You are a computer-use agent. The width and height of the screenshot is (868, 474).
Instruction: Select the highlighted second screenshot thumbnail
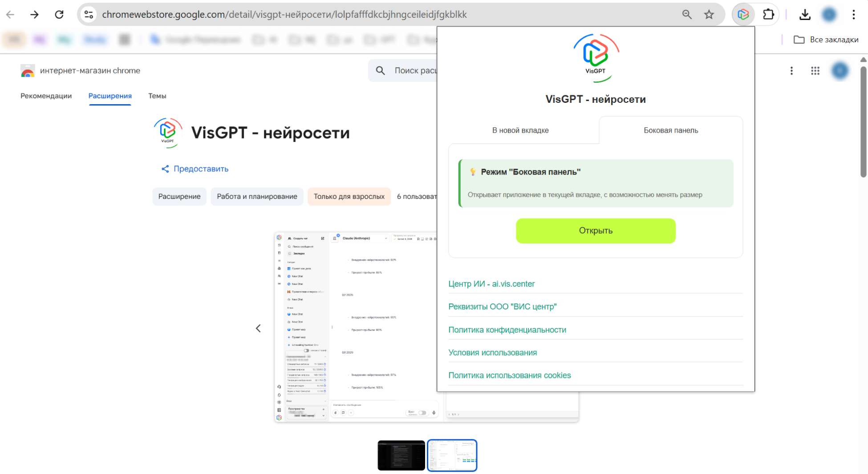point(452,455)
